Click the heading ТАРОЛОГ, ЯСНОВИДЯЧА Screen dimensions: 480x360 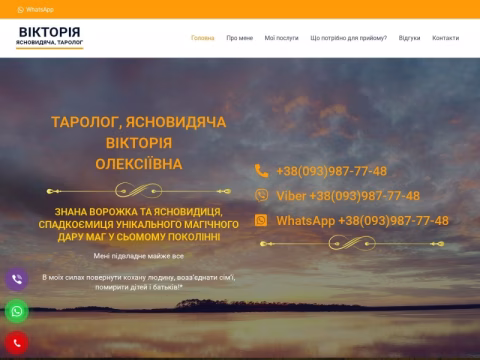coord(139,122)
